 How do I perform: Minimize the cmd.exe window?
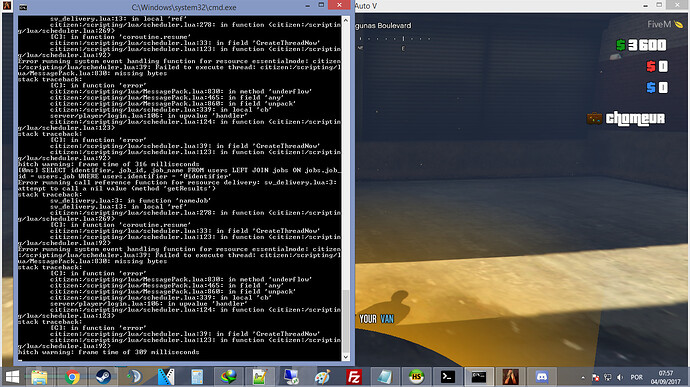point(308,6)
